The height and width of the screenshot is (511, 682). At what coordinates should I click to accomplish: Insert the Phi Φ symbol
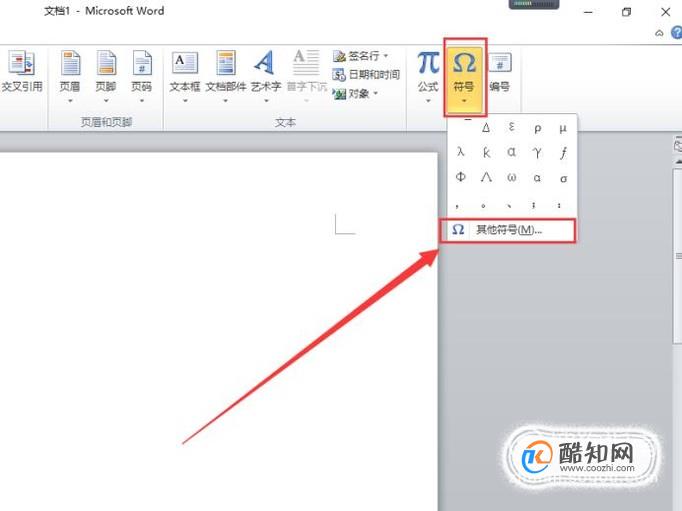460,177
